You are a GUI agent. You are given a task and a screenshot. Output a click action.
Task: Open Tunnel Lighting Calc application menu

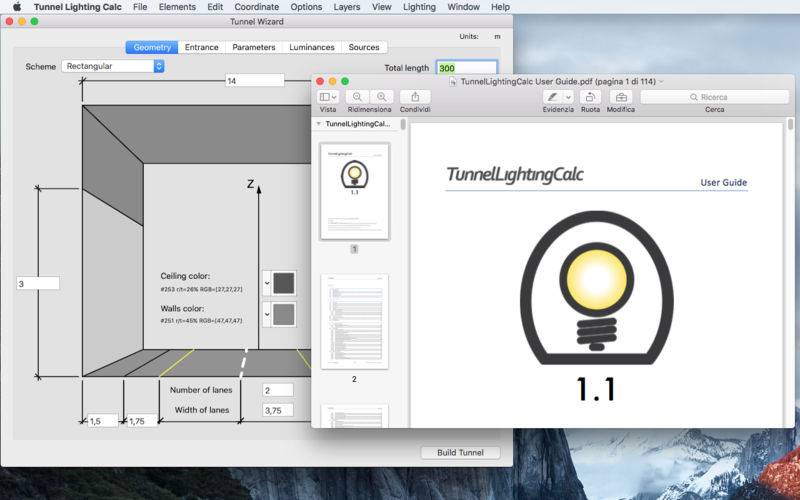tap(78, 7)
